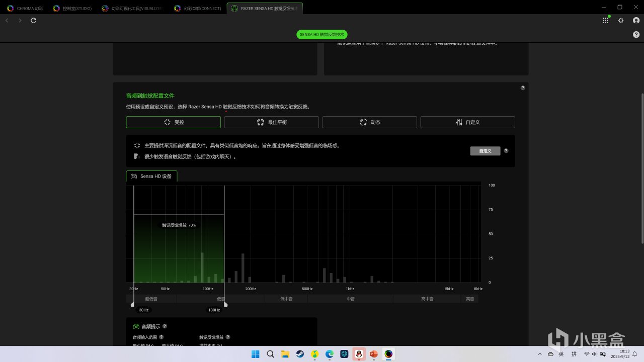
Task: Open the dark blue circular app in taskbar
Action: coord(344,354)
